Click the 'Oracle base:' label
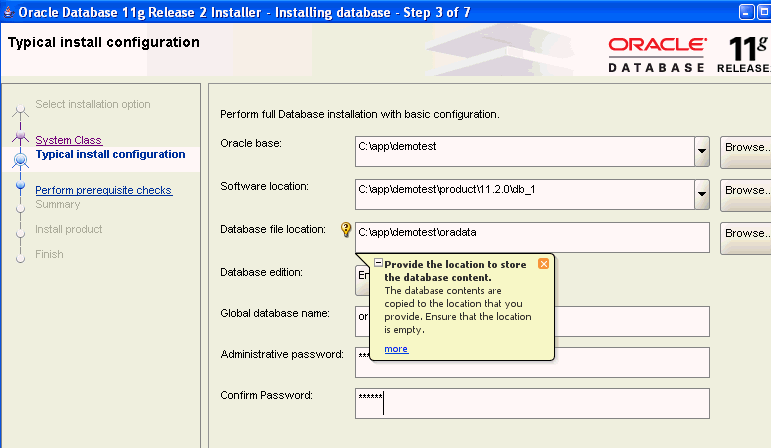The width and height of the screenshot is (771, 448). (251, 143)
